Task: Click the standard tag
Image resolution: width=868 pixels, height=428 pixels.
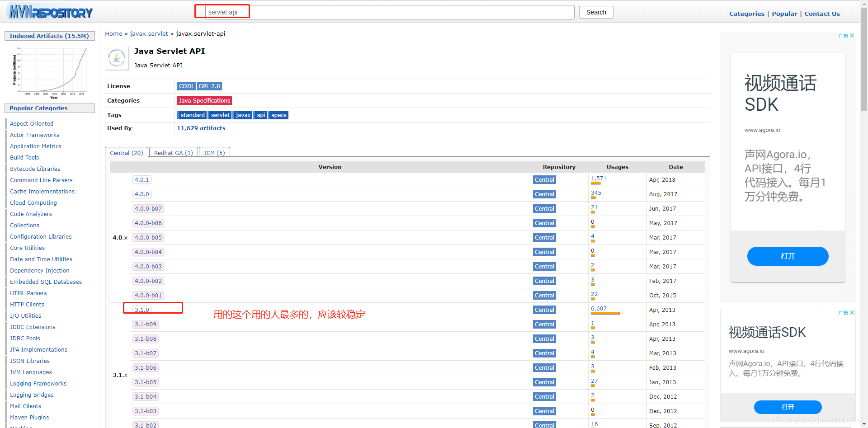Action: [x=192, y=115]
